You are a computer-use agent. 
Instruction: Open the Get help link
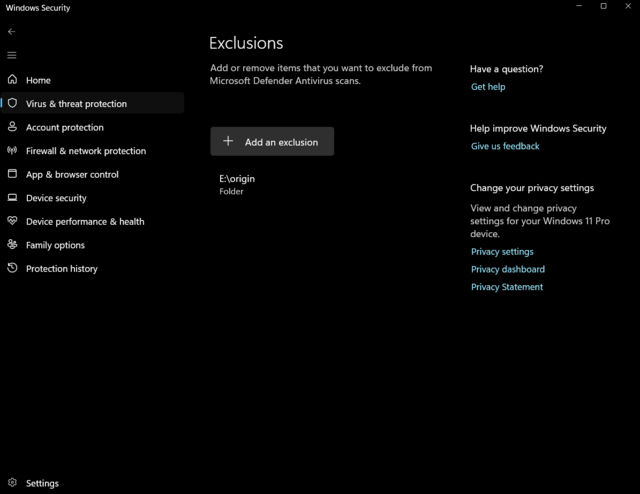point(488,87)
